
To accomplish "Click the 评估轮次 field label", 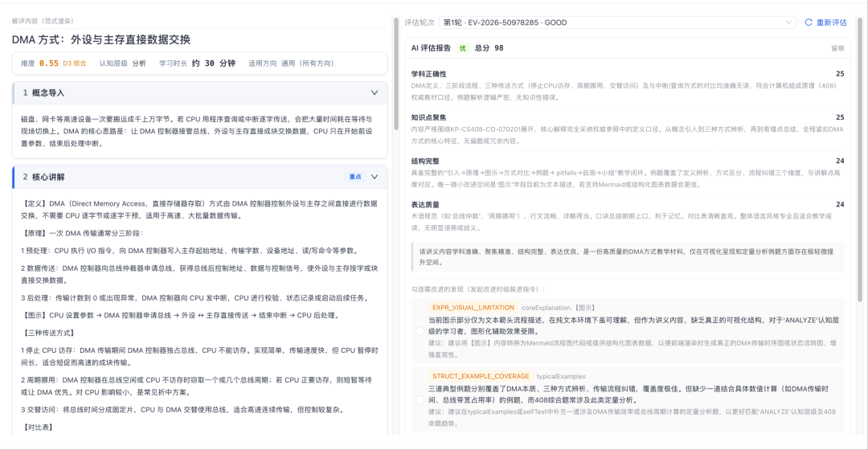I will pyautogui.click(x=419, y=22).
